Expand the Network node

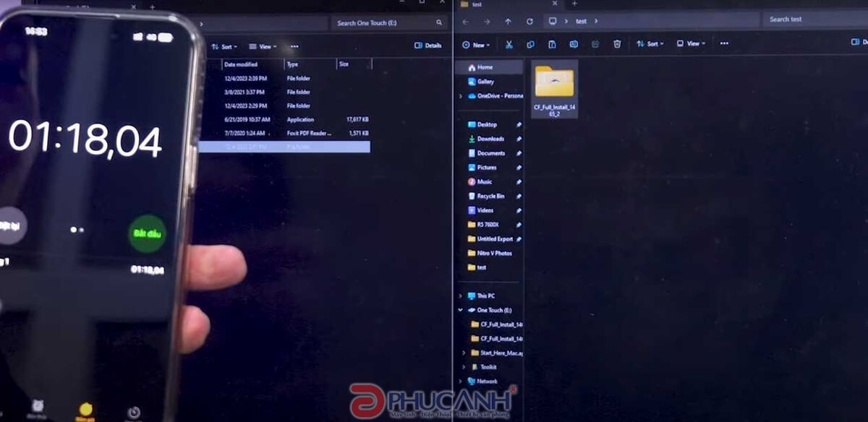pos(461,381)
